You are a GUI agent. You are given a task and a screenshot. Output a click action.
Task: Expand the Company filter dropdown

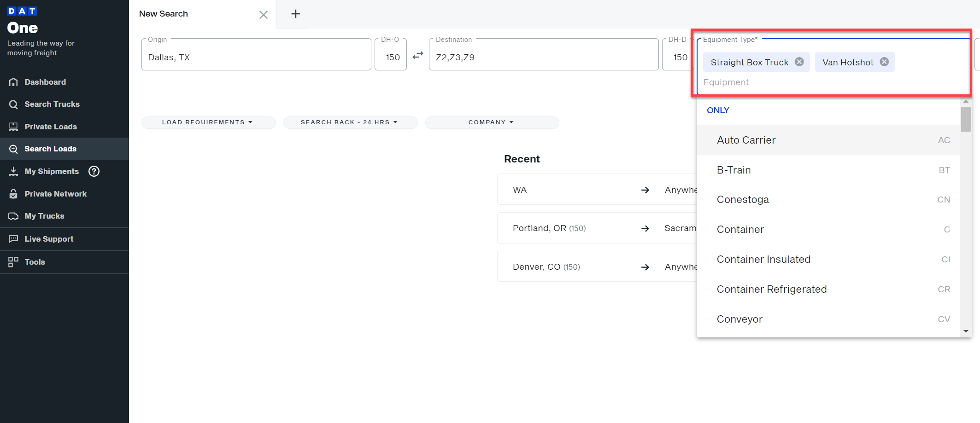(491, 122)
